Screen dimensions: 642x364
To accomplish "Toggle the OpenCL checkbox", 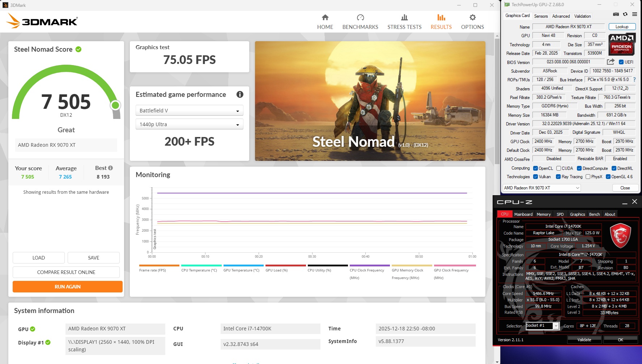I will [x=536, y=168].
